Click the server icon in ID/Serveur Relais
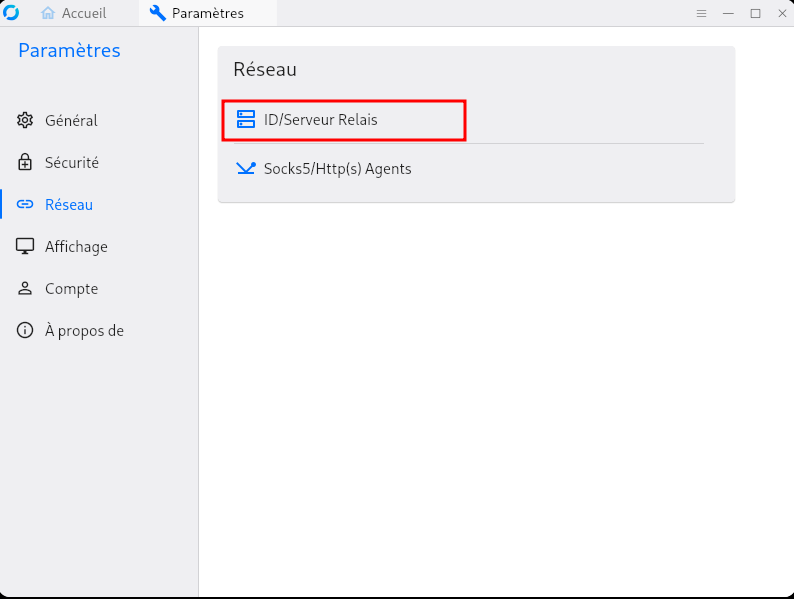The image size is (794, 599). click(x=246, y=120)
